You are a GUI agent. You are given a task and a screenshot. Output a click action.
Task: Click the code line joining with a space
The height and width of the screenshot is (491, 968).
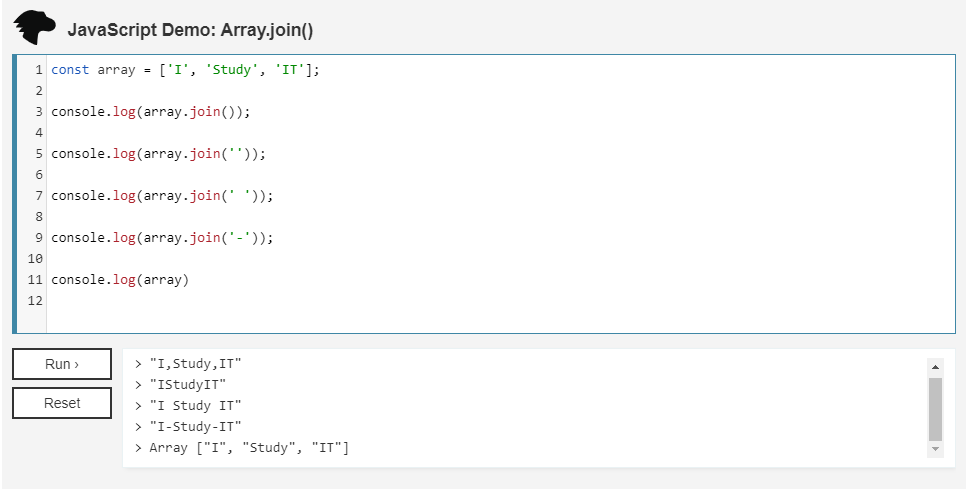pyautogui.click(x=162, y=196)
